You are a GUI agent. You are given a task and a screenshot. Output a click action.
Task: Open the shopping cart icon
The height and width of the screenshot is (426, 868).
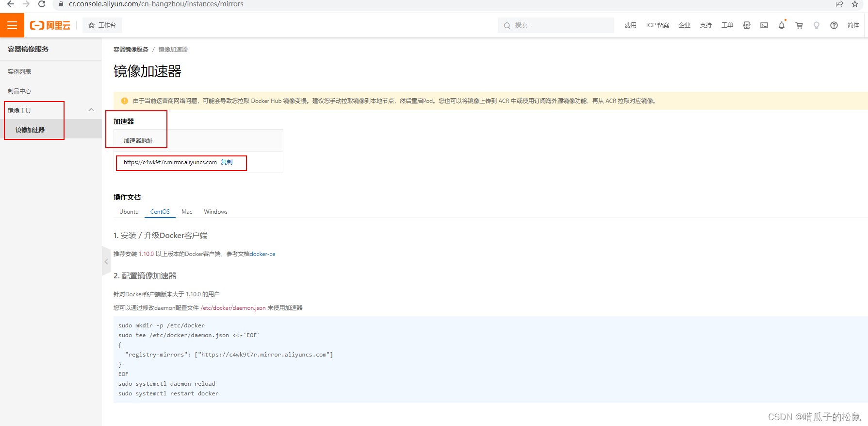pyautogui.click(x=799, y=25)
